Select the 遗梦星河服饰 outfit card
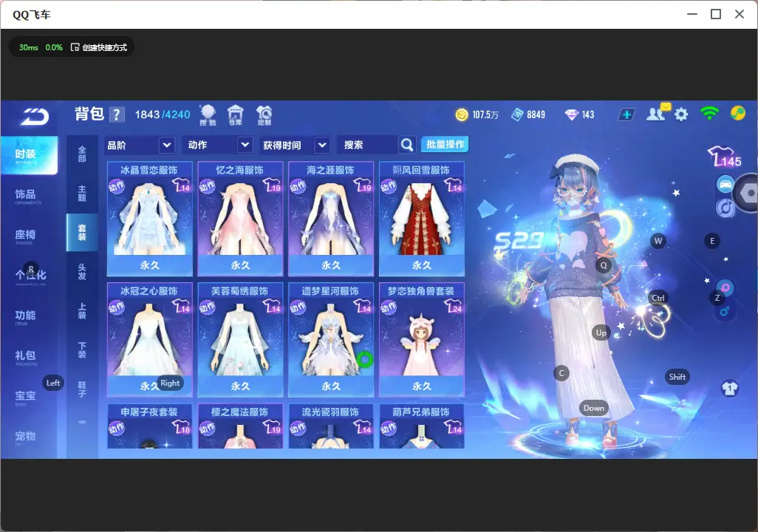This screenshot has height=532, width=758. tap(331, 339)
